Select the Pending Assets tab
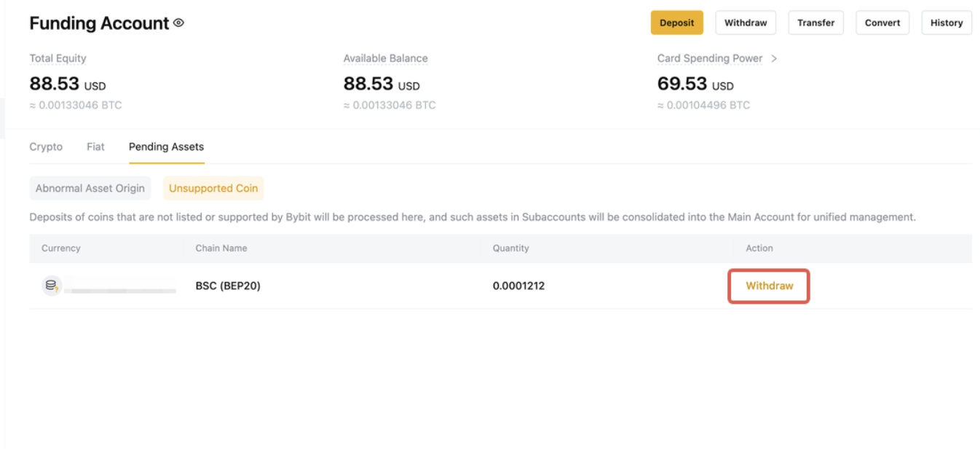Screen dimensions: 980x451 pyautogui.click(x=166, y=146)
